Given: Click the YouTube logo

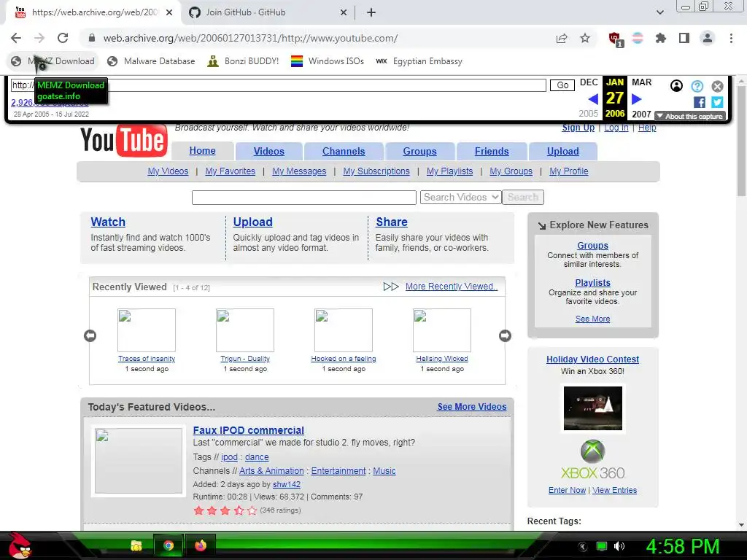Looking at the screenshot, I should 124,141.
